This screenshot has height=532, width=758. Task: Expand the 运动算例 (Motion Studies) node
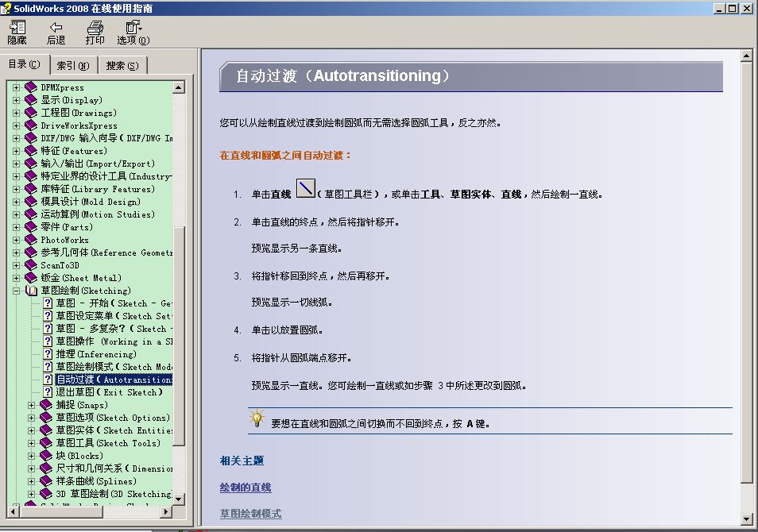point(17,214)
